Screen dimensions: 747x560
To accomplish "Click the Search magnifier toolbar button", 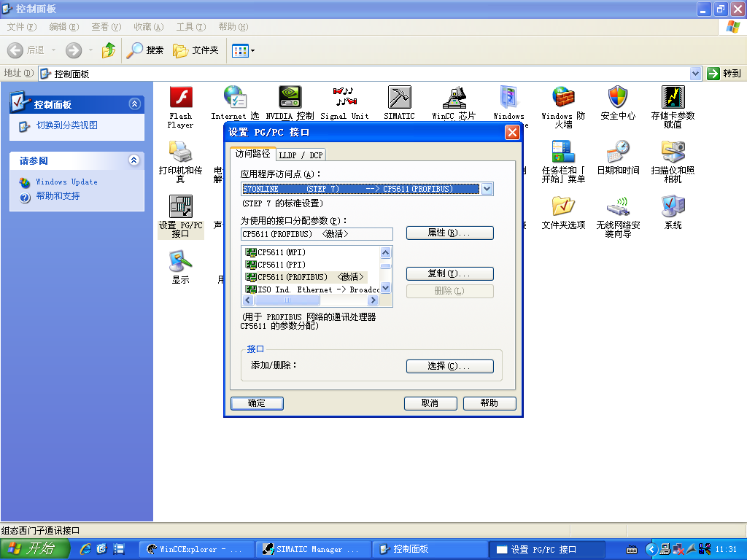I will tap(145, 50).
